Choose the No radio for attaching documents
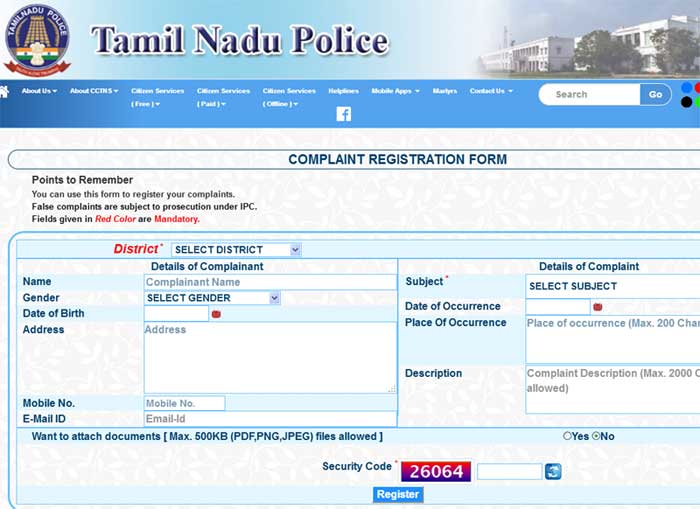700x509 pixels. 596,436
